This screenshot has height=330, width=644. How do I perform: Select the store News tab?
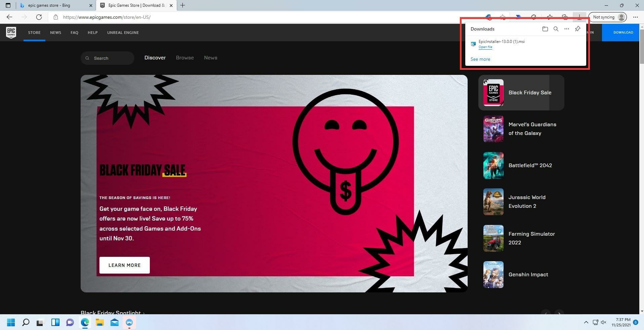coord(211,58)
